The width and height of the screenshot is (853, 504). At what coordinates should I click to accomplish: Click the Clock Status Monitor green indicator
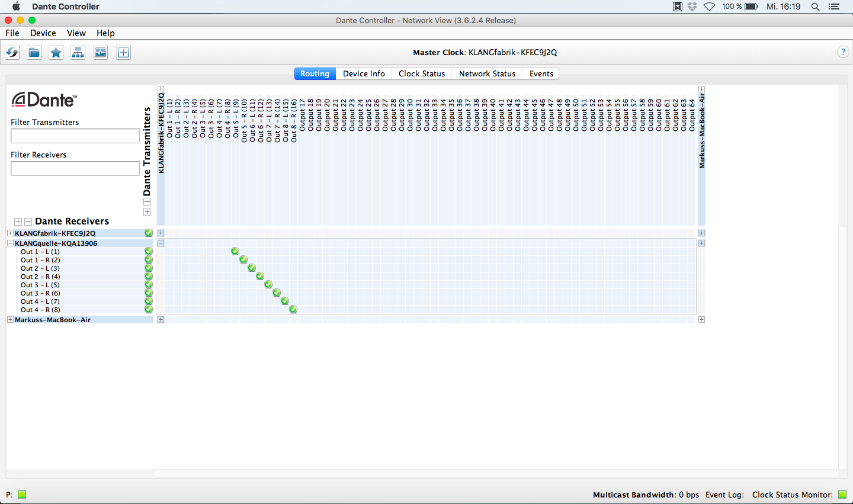842,495
